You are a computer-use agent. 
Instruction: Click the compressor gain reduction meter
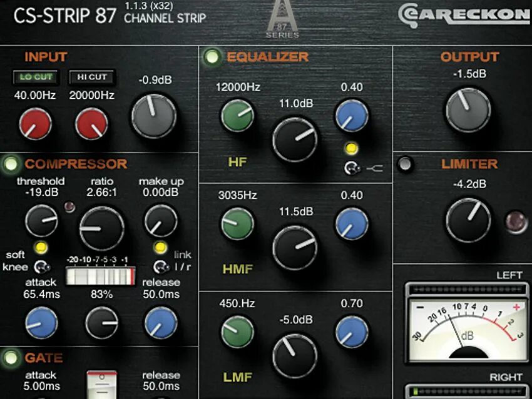point(100,276)
